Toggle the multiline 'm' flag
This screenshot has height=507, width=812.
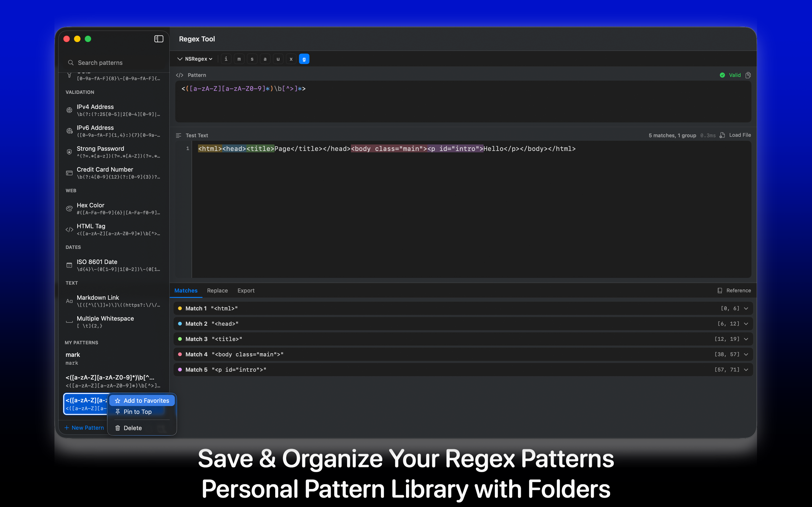pyautogui.click(x=239, y=59)
